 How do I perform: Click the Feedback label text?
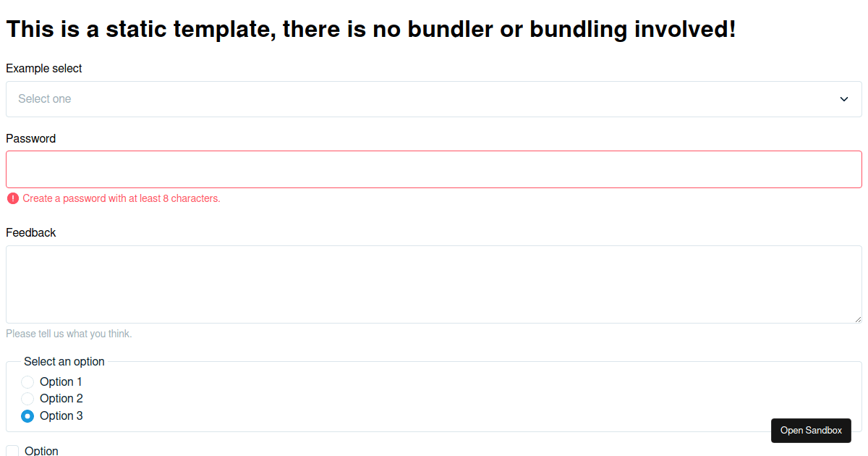pyautogui.click(x=31, y=232)
